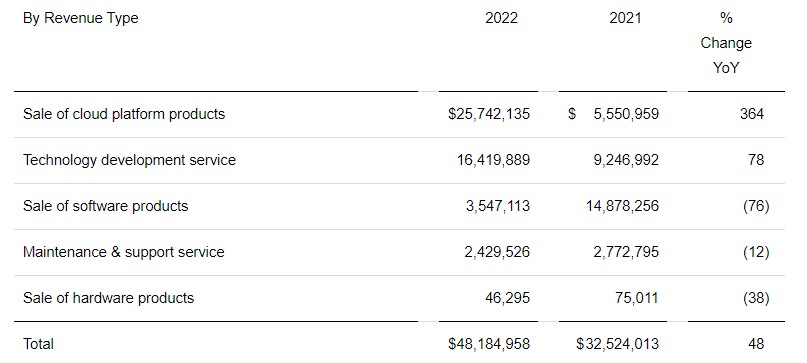The height and width of the screenshot is (363, 807).
Task: Select the $48,184,958 total value
Action: click(488, 344)
